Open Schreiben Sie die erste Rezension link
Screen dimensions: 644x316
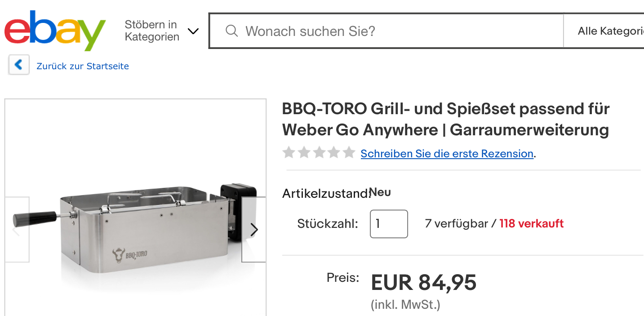coord(447,153)
